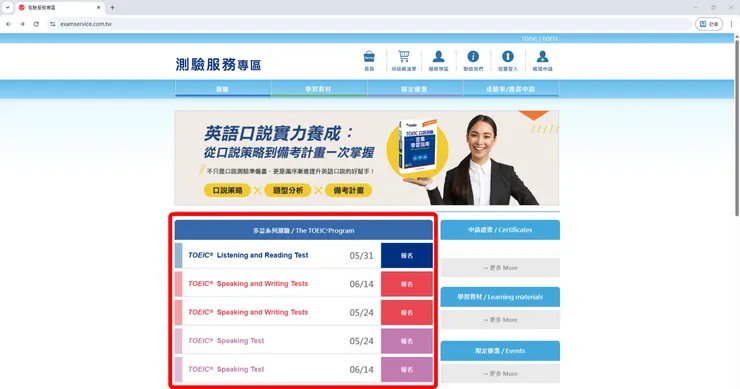The height and width of the screenshot is (389, 740).
Task: Register for Speaking Test 06/14
Action: pyautogui.click(x=407, y=369)
